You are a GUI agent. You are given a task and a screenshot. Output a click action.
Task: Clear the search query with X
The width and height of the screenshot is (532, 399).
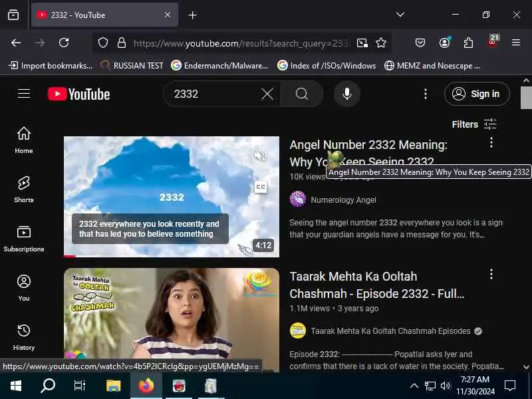coord(267,94)
